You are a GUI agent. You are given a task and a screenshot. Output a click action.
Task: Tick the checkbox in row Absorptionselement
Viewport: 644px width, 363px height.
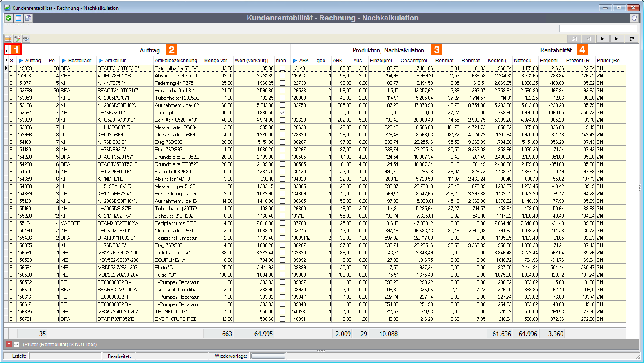[282, 76]
